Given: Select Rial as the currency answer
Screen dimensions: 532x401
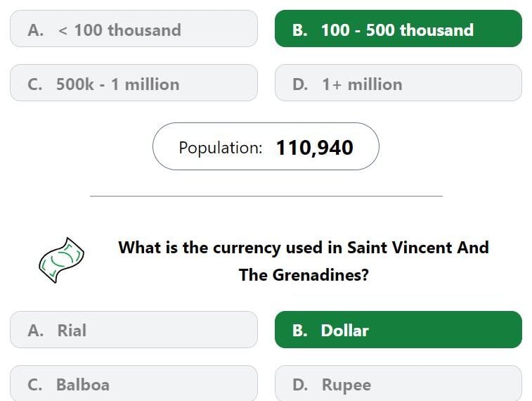Looking at the screenshot, I should (x=134, y=330).
